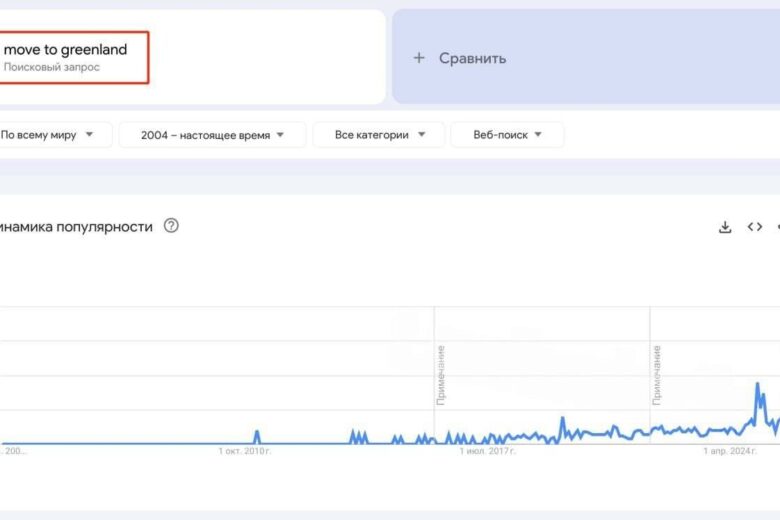Click the plus icon in Сравнить
Screen dimensions: 780x520
(419, 58)
